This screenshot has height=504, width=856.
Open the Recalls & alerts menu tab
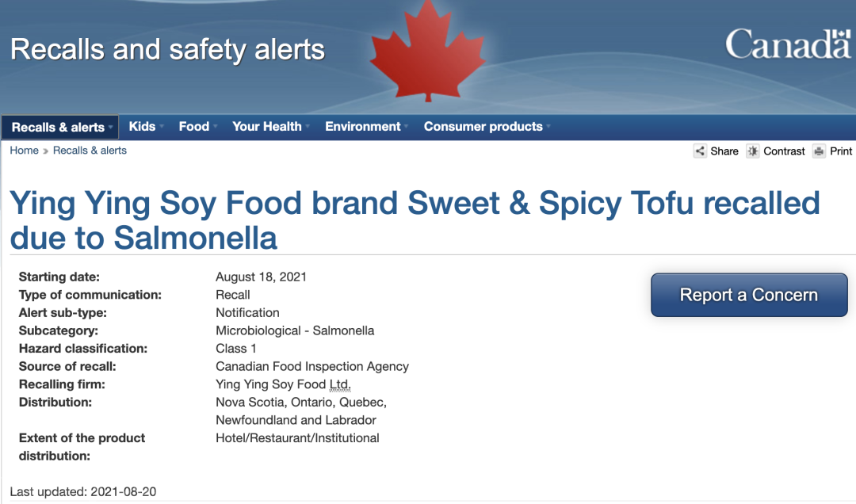tap(59, 128)
